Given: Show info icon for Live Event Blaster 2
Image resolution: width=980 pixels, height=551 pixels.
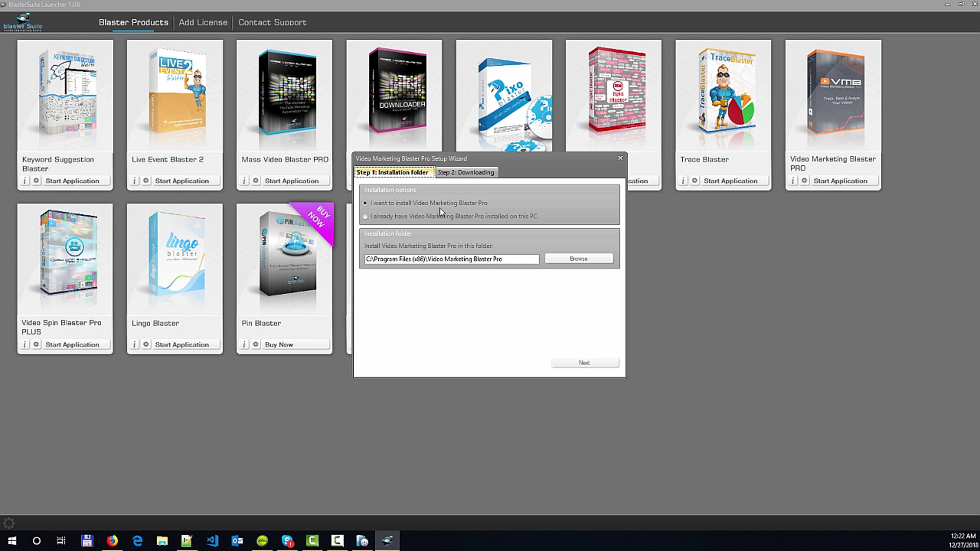Looking at the screenshot, I should pos(134,181).
